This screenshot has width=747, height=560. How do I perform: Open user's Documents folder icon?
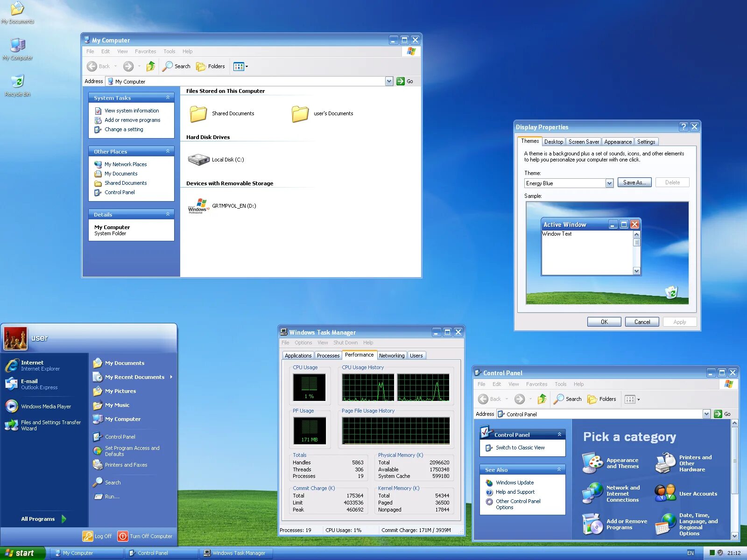pyautogui.click(x=300, y=113)
